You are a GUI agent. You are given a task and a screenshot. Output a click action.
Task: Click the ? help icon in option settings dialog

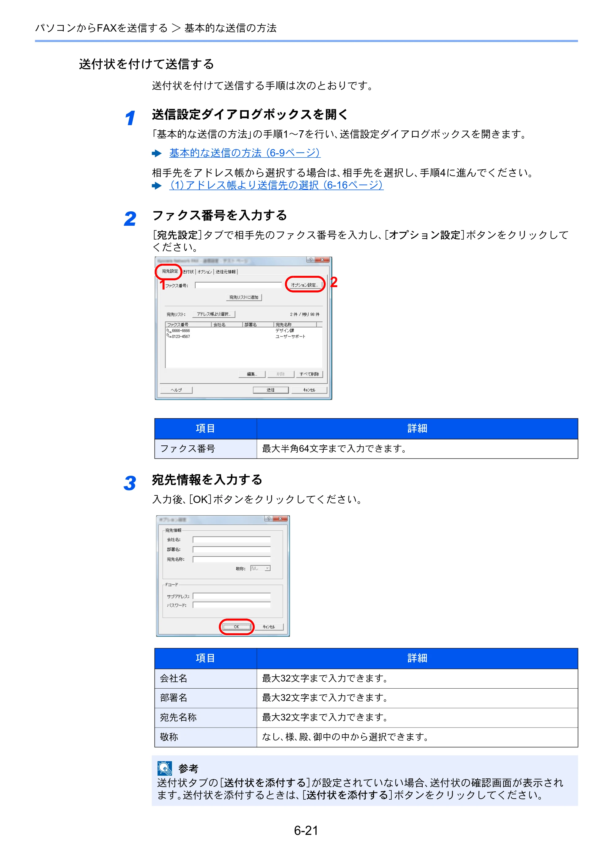pyautogui.click(x=268, y=518)
